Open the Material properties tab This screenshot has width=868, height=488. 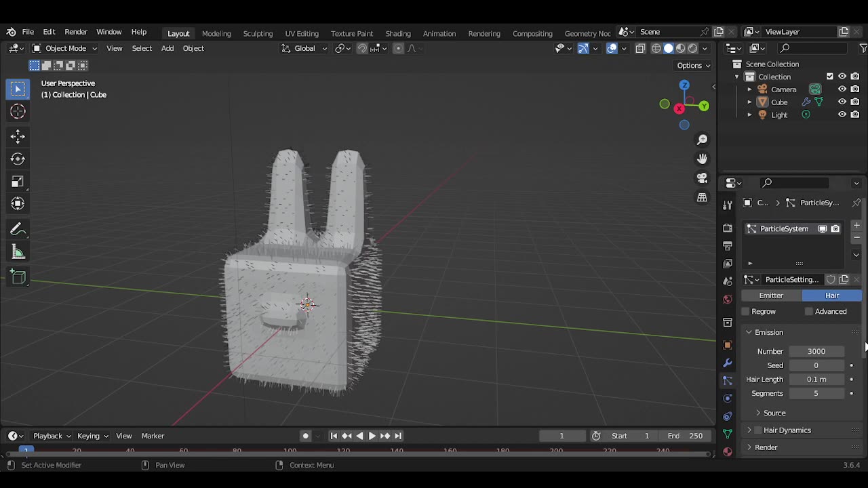728,451
